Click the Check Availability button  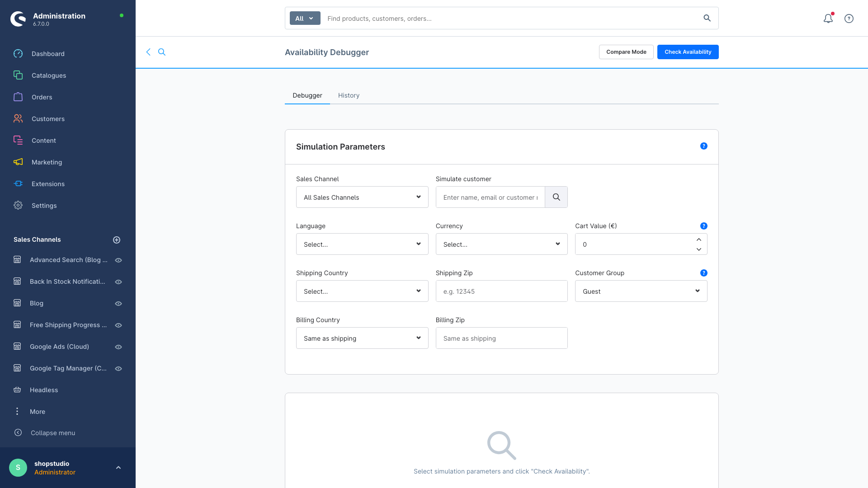[x=688, y=52]
